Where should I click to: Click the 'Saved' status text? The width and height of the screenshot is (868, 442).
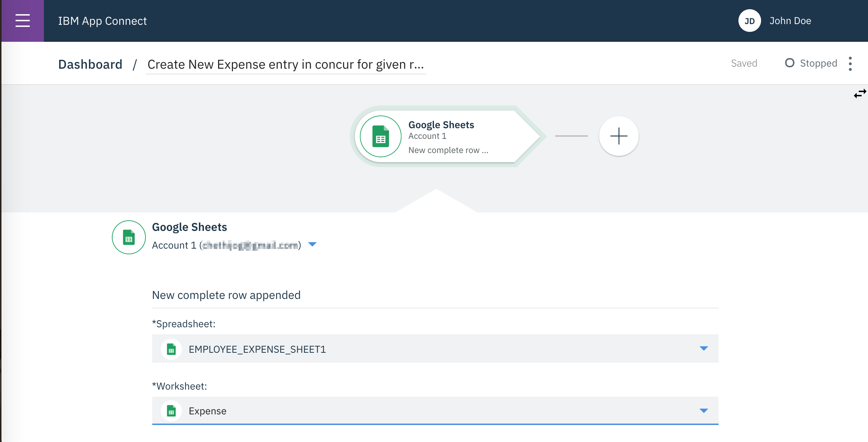click(x=744, y=63)
